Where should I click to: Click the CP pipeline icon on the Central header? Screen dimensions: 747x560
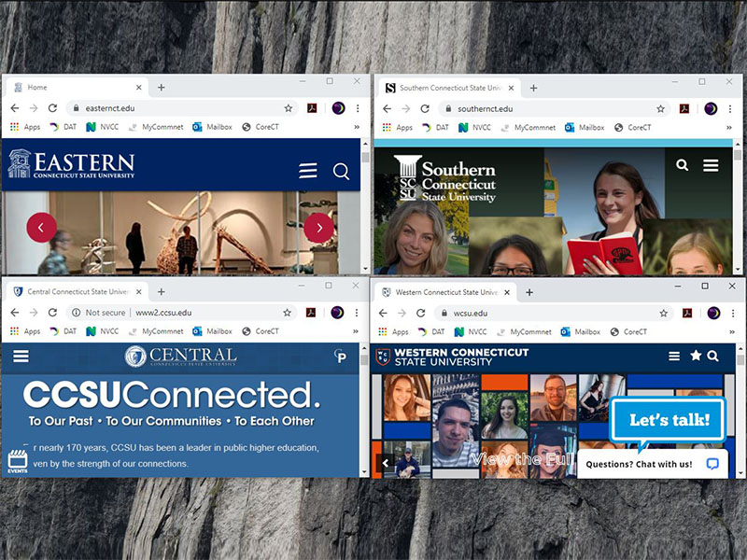point(340,356)
